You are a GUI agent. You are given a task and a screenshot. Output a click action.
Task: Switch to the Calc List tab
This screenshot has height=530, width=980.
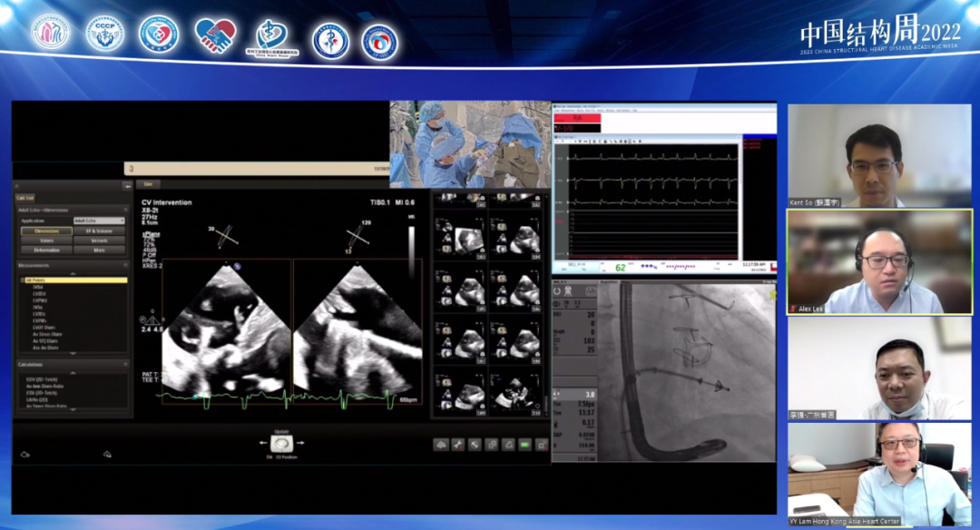[25, 197]
